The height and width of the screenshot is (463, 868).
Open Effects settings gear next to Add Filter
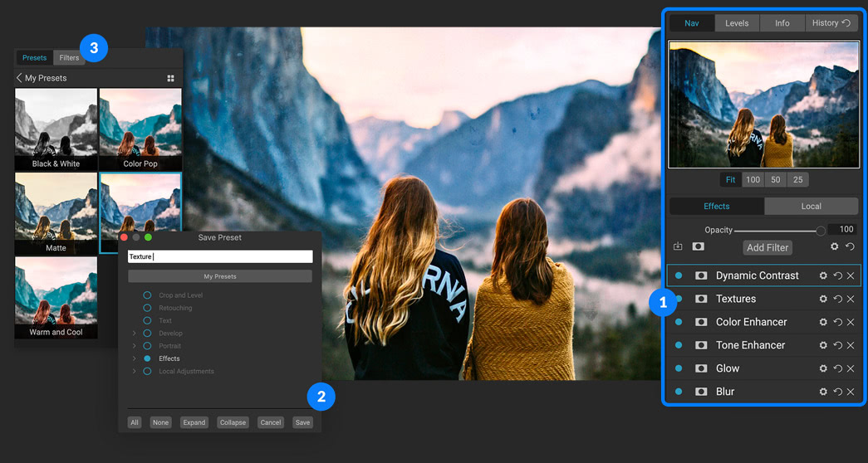[834, 246]
